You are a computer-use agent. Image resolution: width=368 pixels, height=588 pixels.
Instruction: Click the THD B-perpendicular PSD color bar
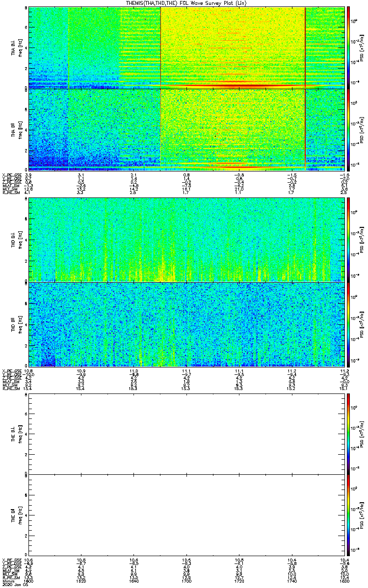(349, 240)
